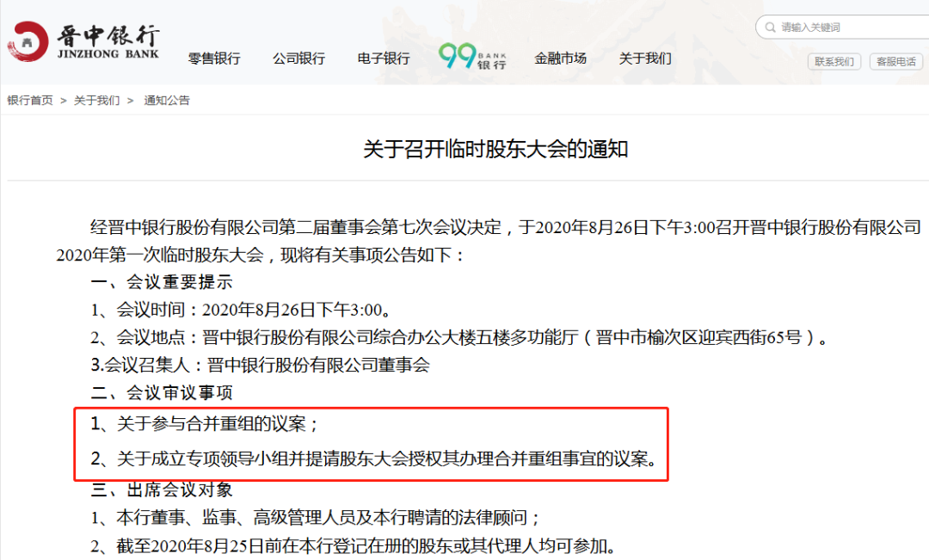Click the 晋中银行 JINZHONG BANK wordmark
Image resolution: width=929 pixels, height=560 pixels.
click(108, 41)
